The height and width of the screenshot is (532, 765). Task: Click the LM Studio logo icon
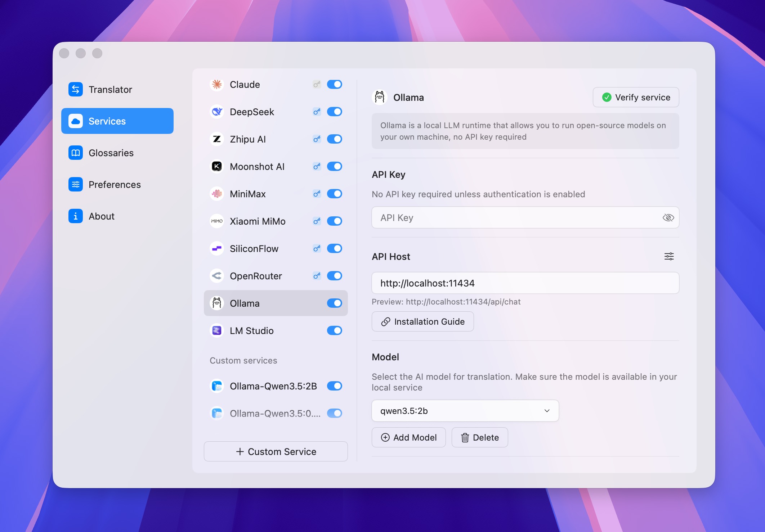coord(217,331)
